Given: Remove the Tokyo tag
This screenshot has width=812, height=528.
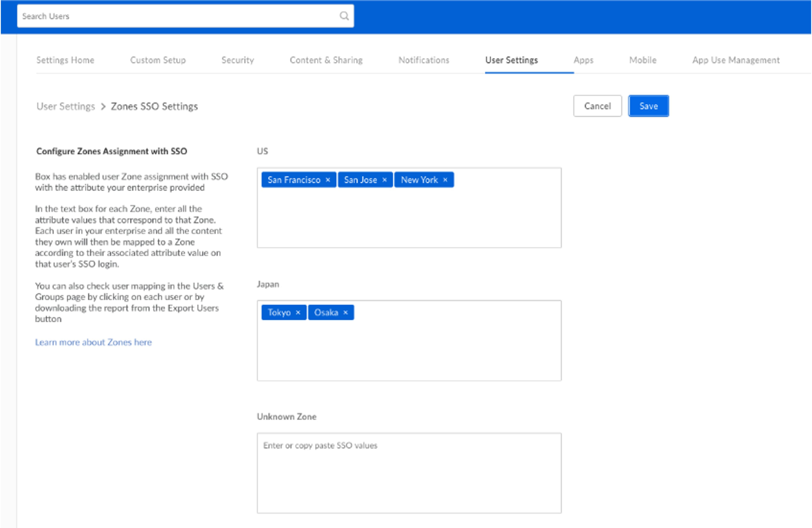Looking at the screenshot, I should pos(298,313).
